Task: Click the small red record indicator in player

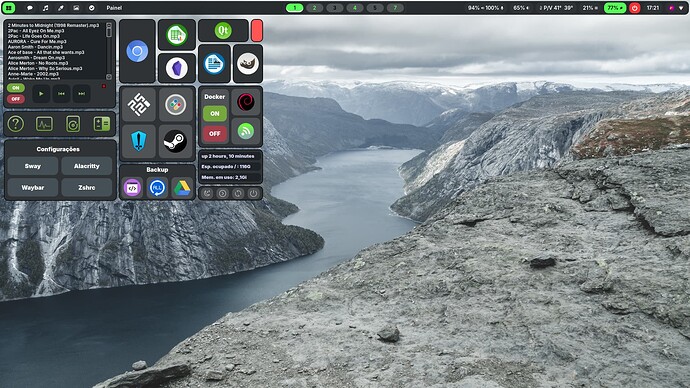Action: click(104, 86)
